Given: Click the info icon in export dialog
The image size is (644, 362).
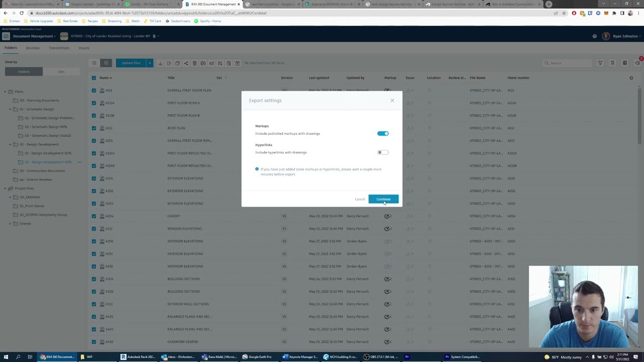Looking at the screenshot, I should [257, 169].
